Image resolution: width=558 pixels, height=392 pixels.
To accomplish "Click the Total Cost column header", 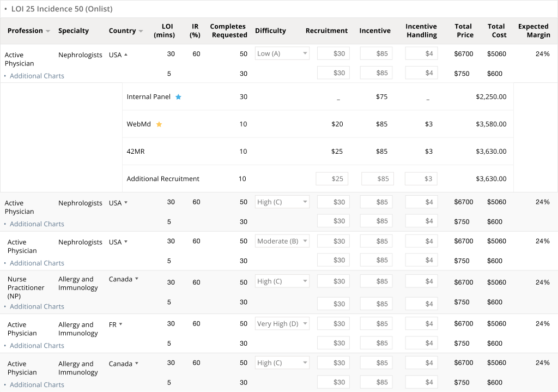I will [496, 31].
